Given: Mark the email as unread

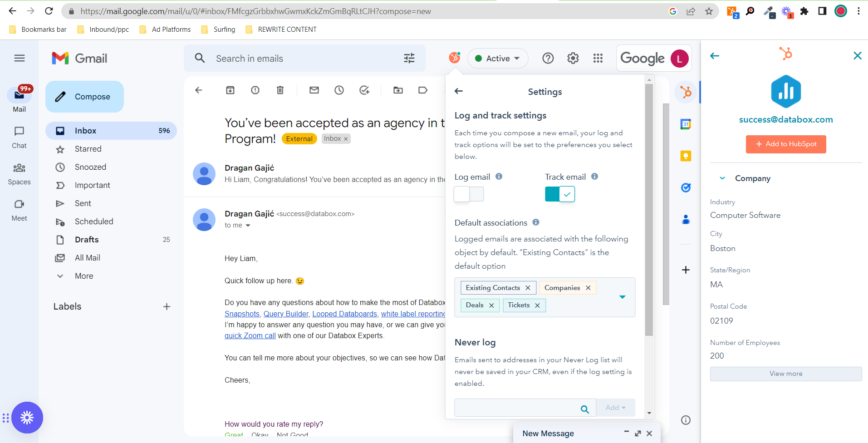Looking at the screenshot, I should coord(314,90).
